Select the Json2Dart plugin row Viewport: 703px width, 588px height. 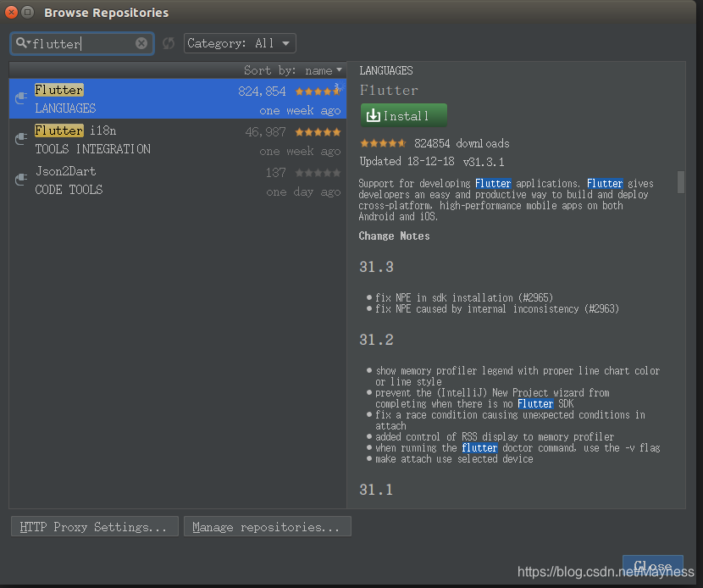[178, 180]
